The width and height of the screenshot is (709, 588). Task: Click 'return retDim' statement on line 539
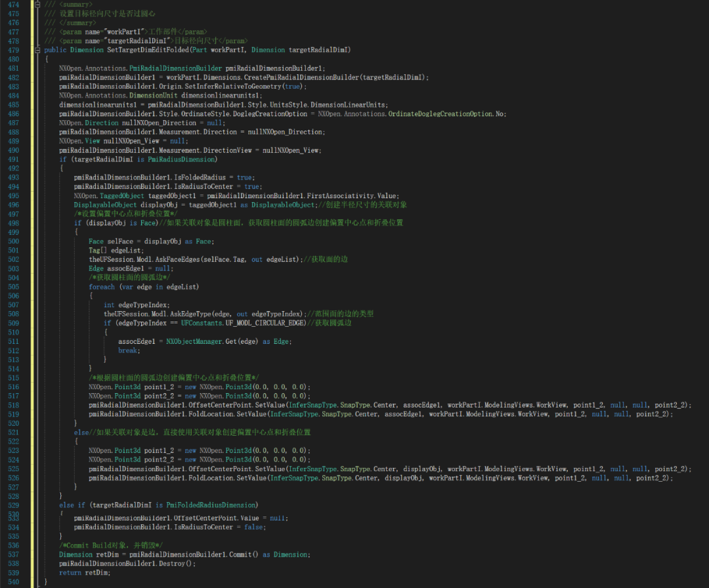click(83, 573)
